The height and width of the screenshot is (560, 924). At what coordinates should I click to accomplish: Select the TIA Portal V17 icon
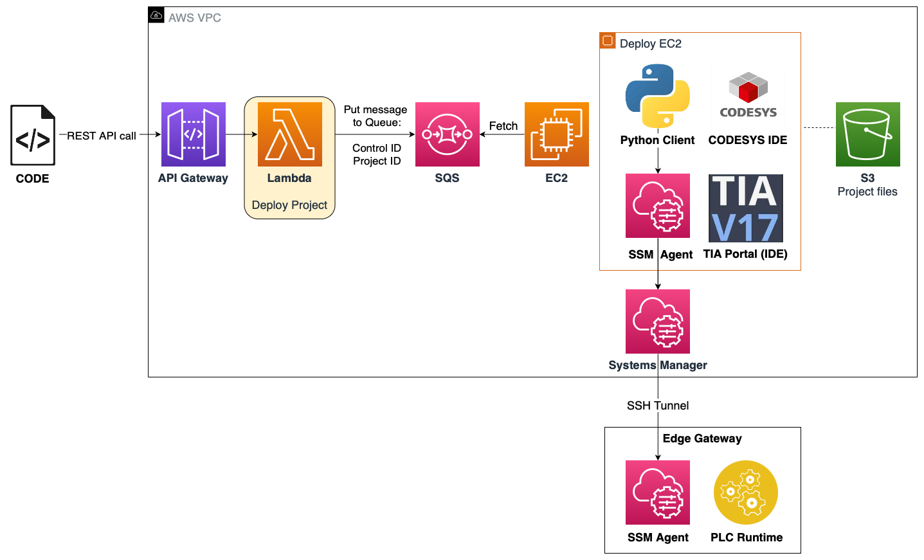[746, 207]
